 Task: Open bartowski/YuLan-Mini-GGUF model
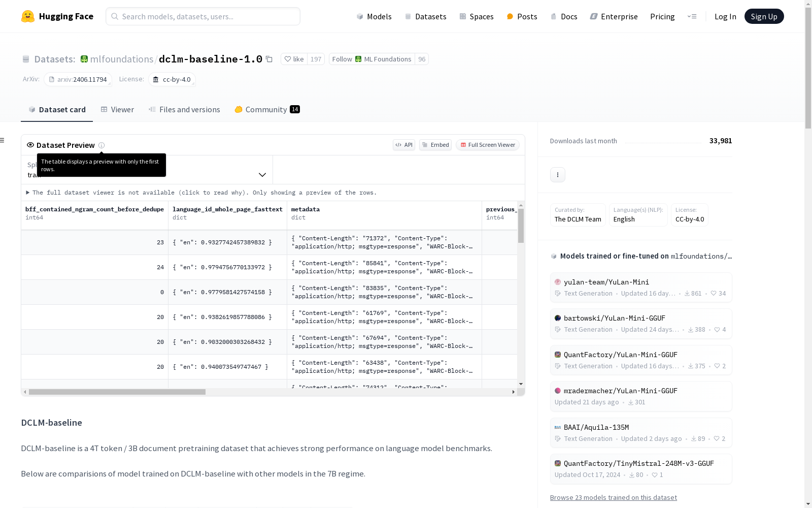[x=641, y=324]
